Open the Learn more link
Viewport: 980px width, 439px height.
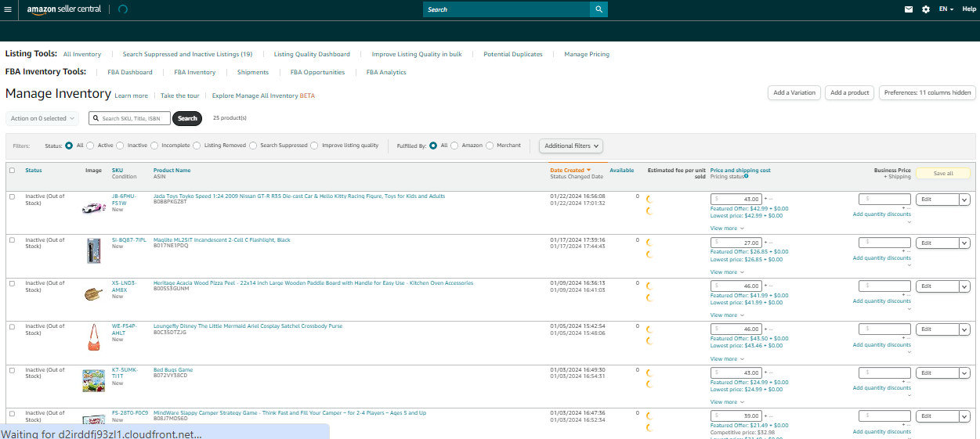point(131,95)
